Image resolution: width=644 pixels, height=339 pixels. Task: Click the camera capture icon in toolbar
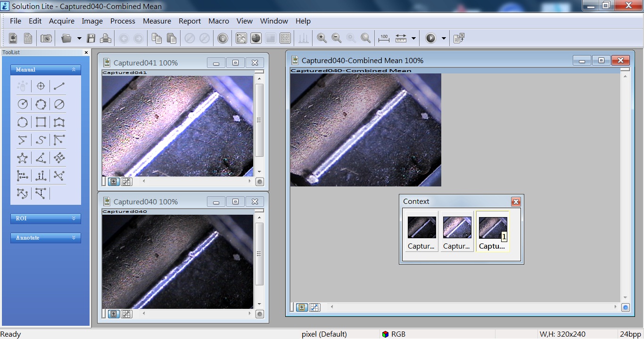point(46,39)
